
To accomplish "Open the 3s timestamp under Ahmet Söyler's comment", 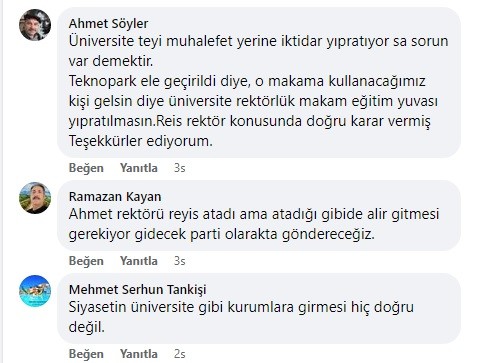I will pos(179,168).
